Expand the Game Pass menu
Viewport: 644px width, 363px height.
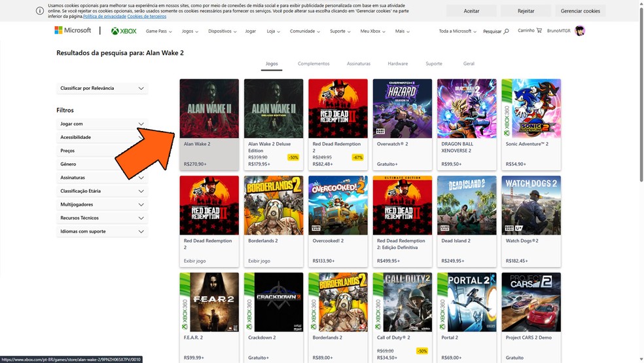click(158, 31)
